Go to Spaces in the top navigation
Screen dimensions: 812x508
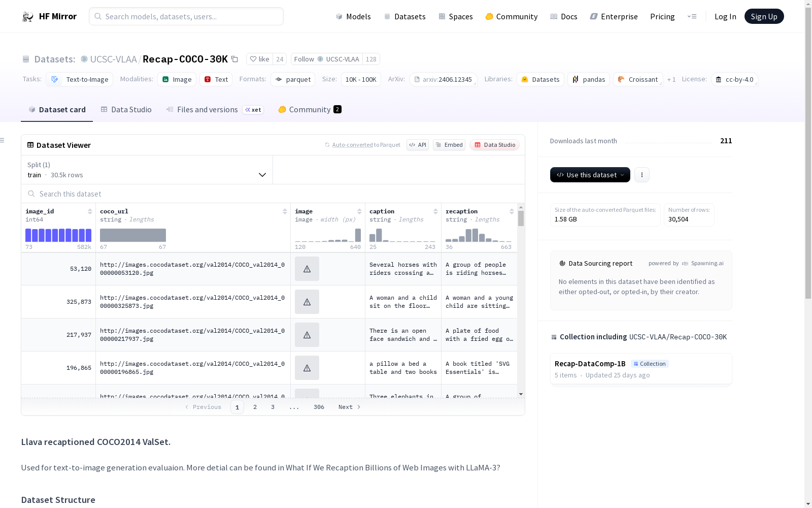(x=456, y=17)
